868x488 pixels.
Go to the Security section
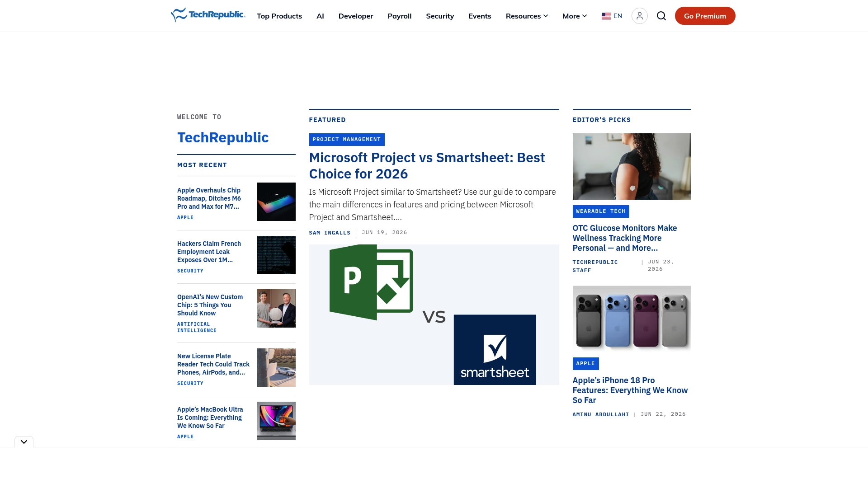point(440,16)
